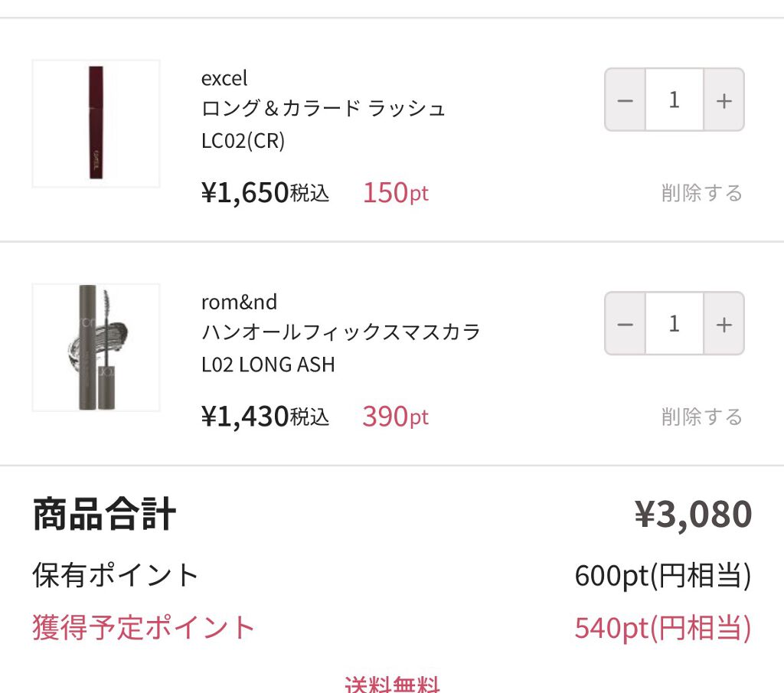Open ロング＆カラード ラッシュ product name
The image size is (784, 693).
pos(323,109)
